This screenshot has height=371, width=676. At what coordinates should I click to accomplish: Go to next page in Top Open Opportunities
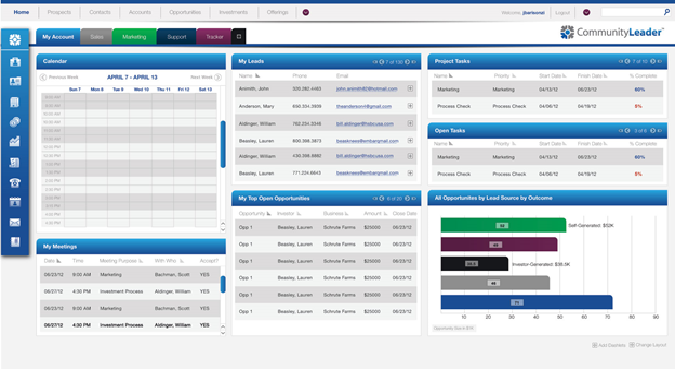[x=407, y=199]
